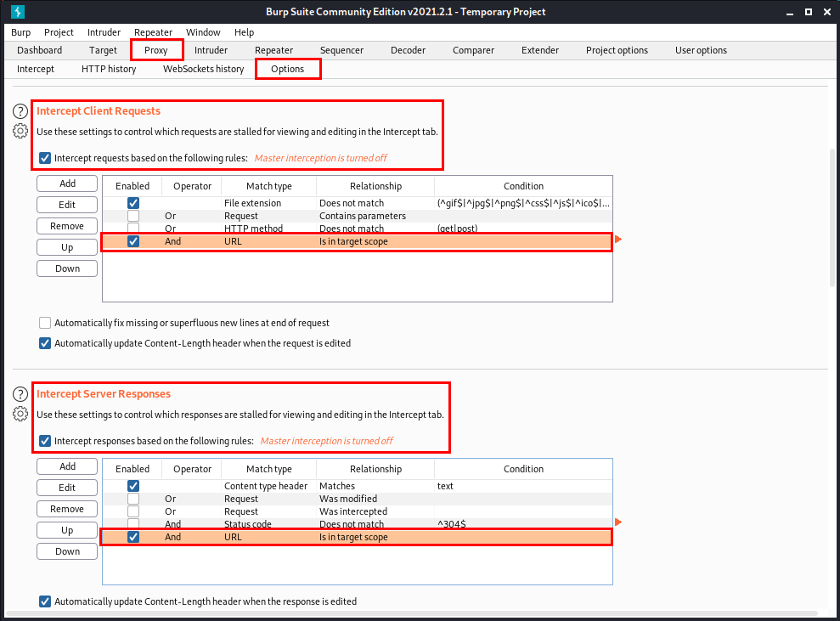Open the Help menu

(x=245, y=32)
